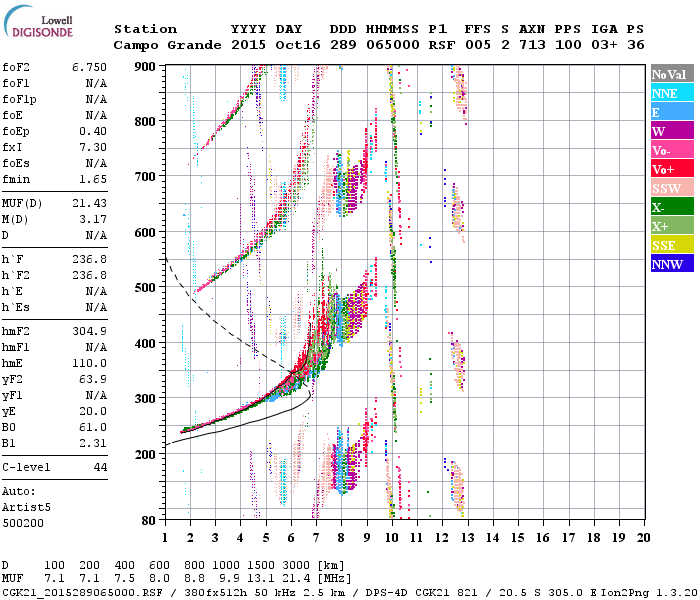Image resolution: width=700 pixels, height=600 pixels.
Task: Click the foF1 N/A value
Action: tap(96, 83)
